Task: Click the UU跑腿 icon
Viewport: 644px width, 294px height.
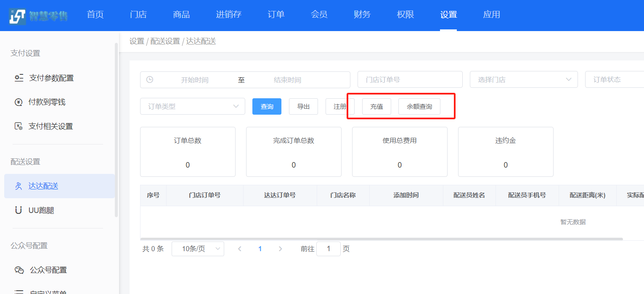Action: tap(19, 210)
